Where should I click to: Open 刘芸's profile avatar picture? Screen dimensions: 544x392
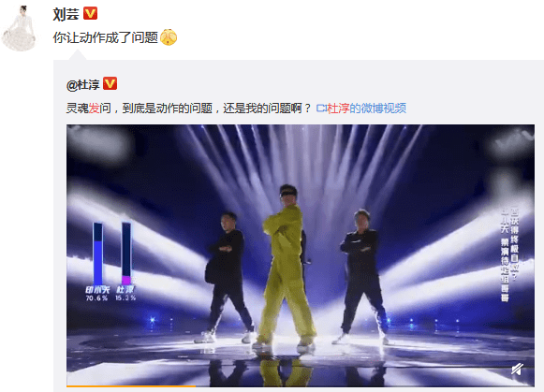pyautogui.click(x=20, y=28)
